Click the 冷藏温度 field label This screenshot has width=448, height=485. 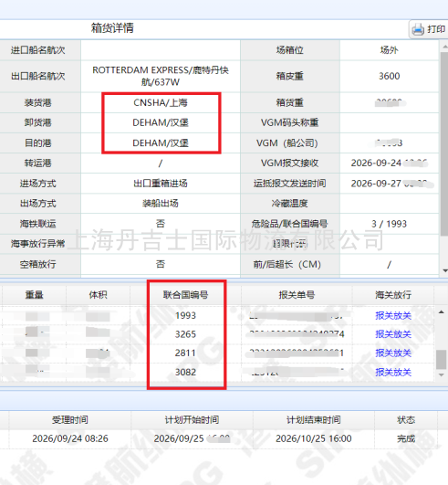pyautogui.click(x=290, y=204)
